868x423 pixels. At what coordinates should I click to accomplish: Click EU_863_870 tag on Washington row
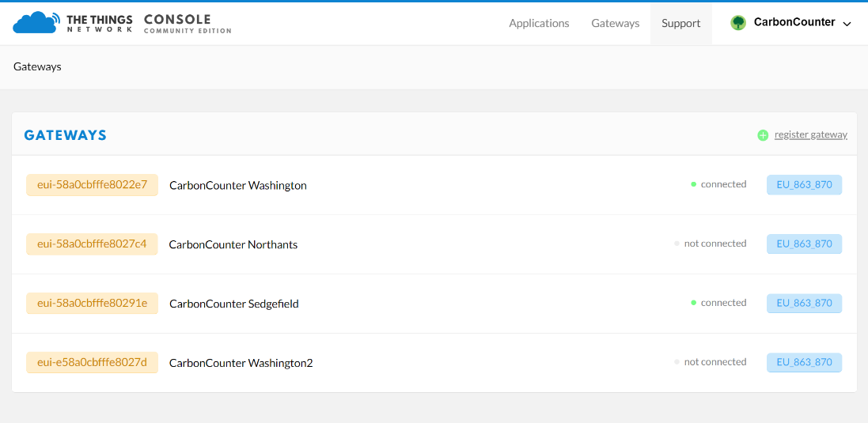(804, 185)
